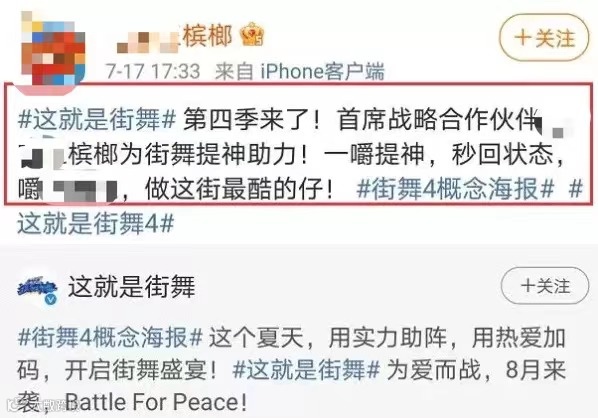Screen dimensions: 598x418
Task: Open #街舞4概念海报# hashtag in lower post
Action: click(x=110, y=337)
